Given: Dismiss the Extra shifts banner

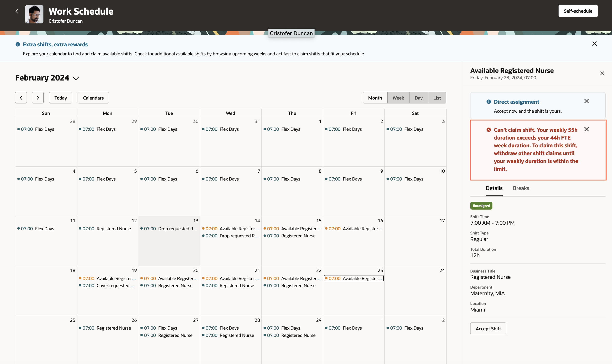Looking at the screenshot, I should click(x=594, y=44).
